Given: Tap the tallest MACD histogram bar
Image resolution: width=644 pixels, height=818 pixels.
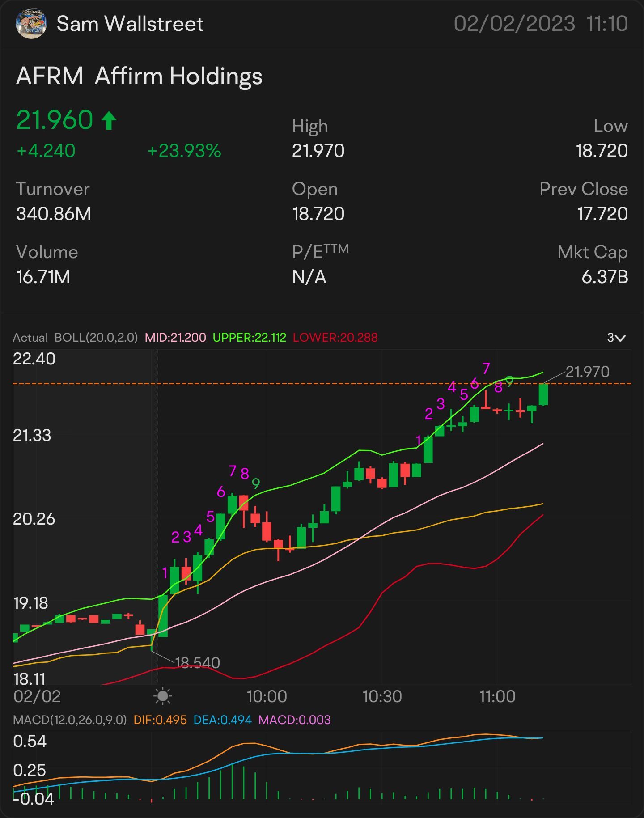Looking at the screenshot, I should (x=232, y=781).
